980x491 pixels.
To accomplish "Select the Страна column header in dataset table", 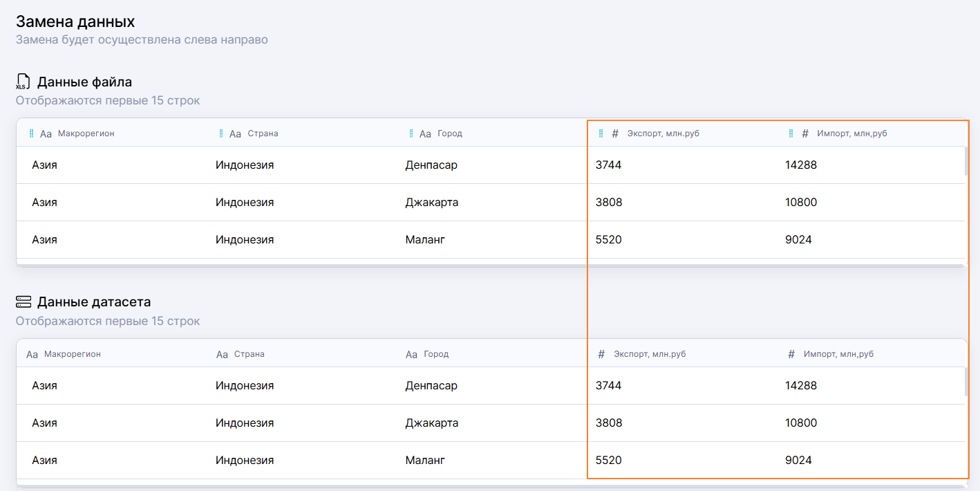I will pyautogui.click(x=249, y=354).
